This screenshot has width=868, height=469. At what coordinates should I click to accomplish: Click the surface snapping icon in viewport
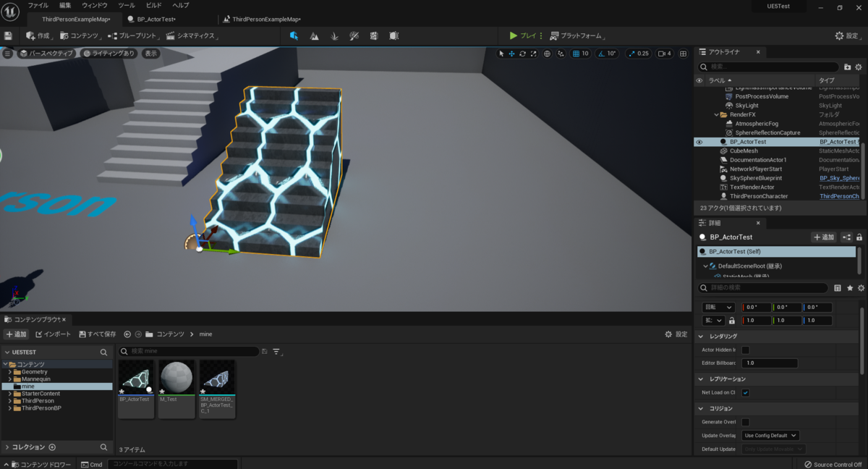(561, 54)
